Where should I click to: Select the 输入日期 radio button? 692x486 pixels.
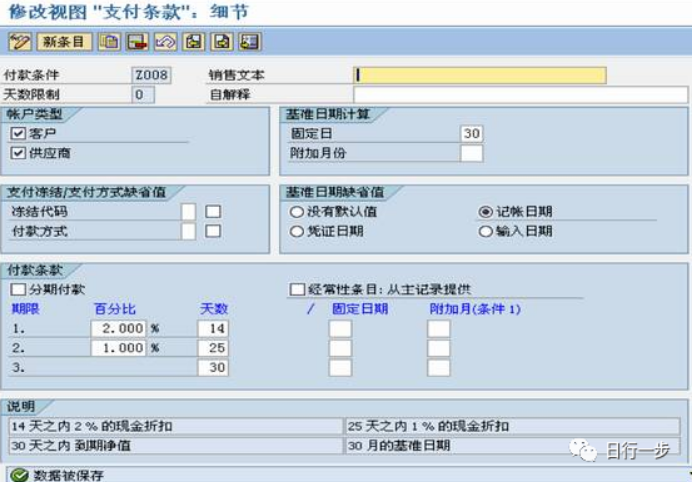click(485, 231)
